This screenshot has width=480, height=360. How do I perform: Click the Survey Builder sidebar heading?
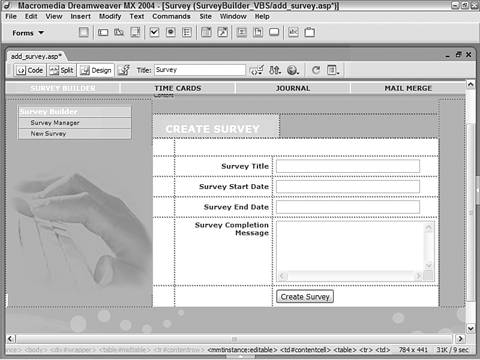point(49,111)
